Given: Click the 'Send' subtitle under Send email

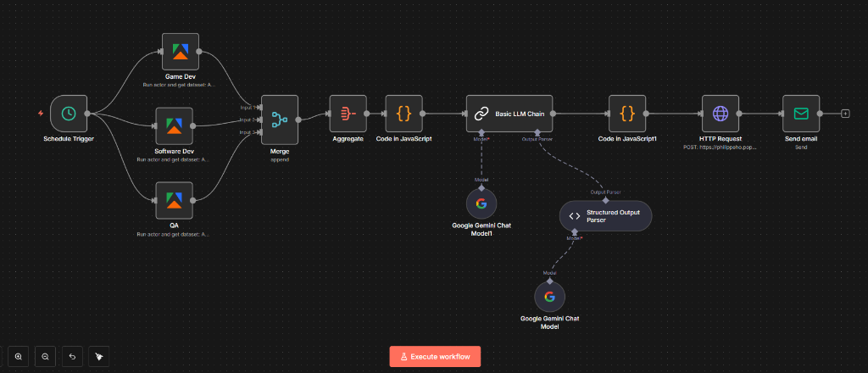Looking at the screenshot, I should pyautogui.click(x=801, y=148).
